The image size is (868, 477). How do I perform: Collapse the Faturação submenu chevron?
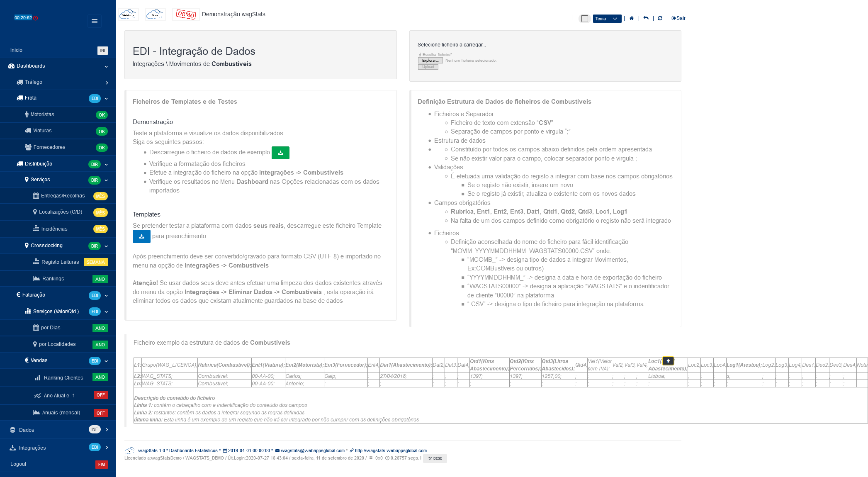[106, 296]
